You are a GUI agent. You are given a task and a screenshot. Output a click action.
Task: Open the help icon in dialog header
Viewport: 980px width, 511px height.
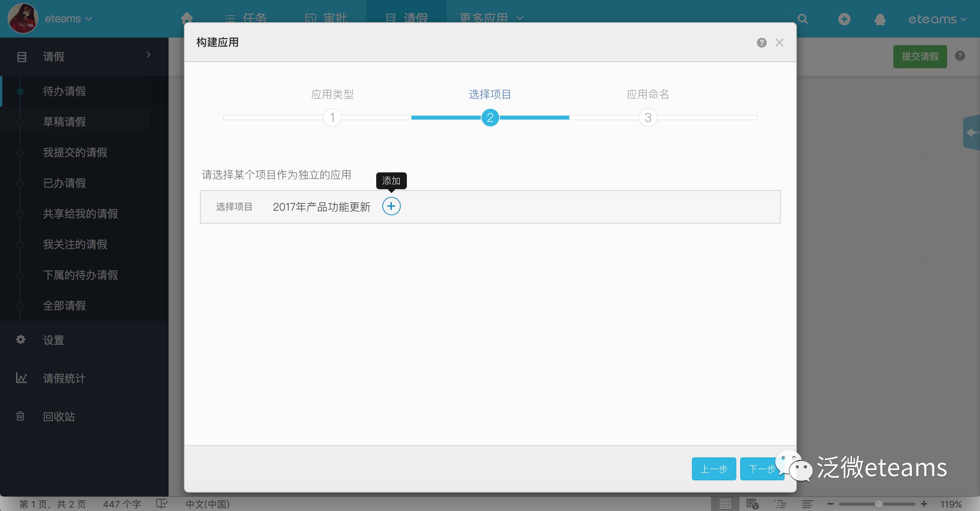click(762, 43)
